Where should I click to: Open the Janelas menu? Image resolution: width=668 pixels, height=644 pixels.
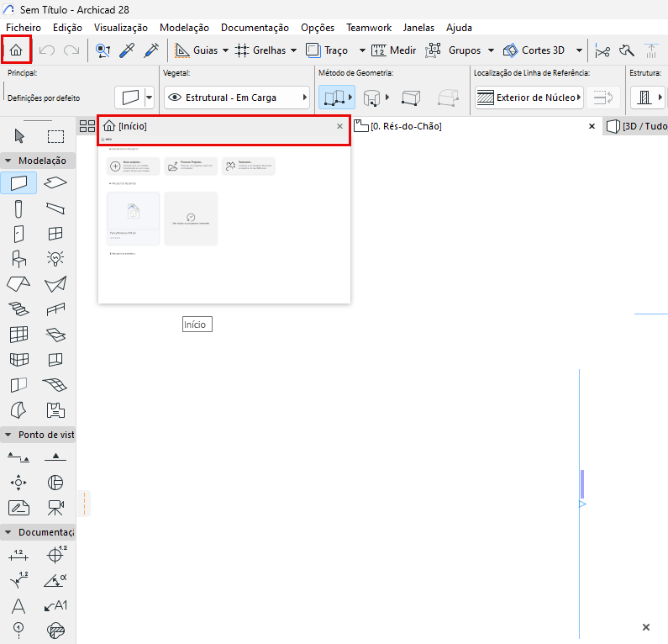[418, 28]
